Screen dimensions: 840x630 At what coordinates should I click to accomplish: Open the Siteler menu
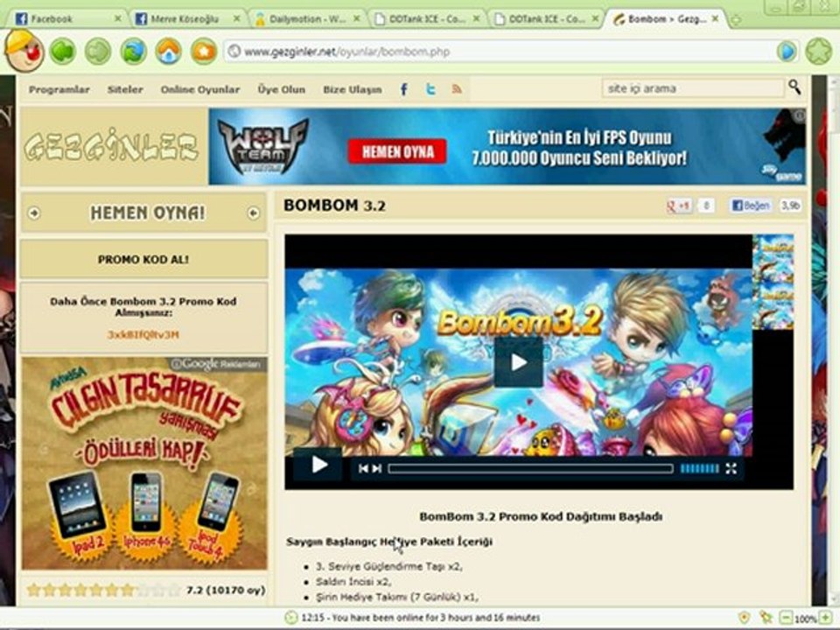pyautogui.click(x=125, y=89)
